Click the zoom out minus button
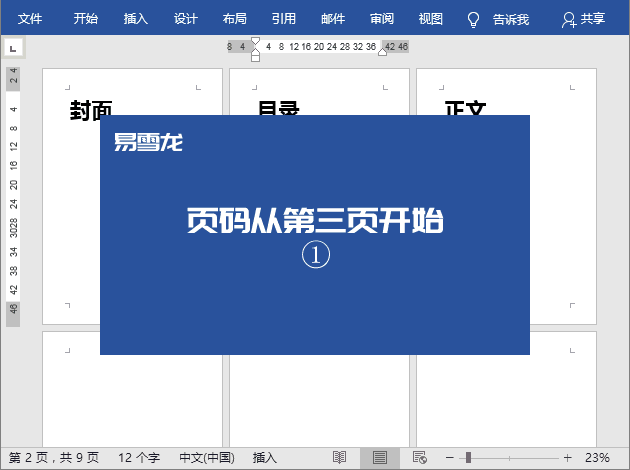Viewport: 630px width, 470px height. point(450,458)
